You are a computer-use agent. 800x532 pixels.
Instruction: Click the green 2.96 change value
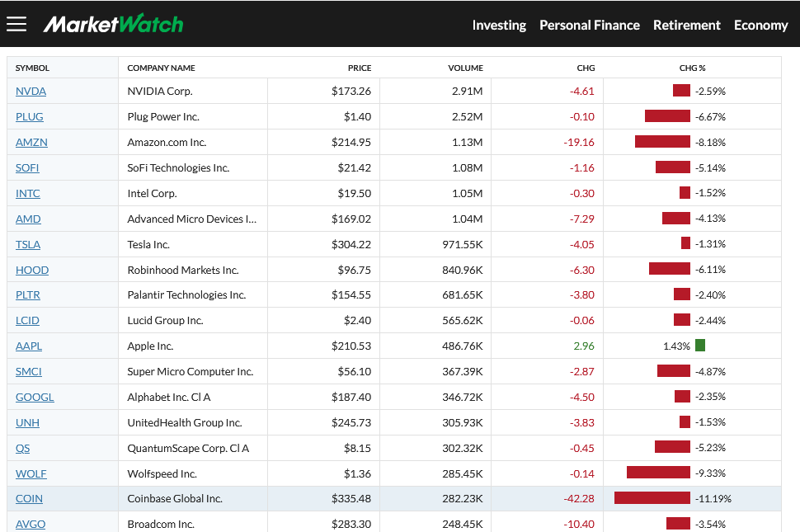584,346
